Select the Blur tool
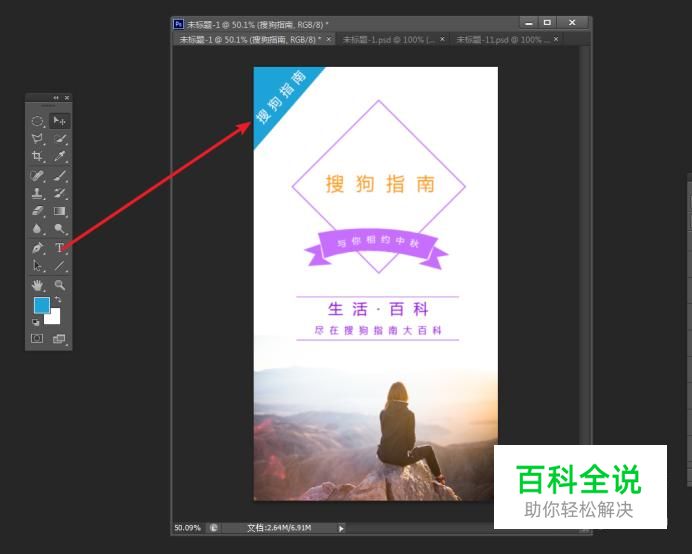The height and width of the screenshot is (554, 692). (x=38, y=228)
